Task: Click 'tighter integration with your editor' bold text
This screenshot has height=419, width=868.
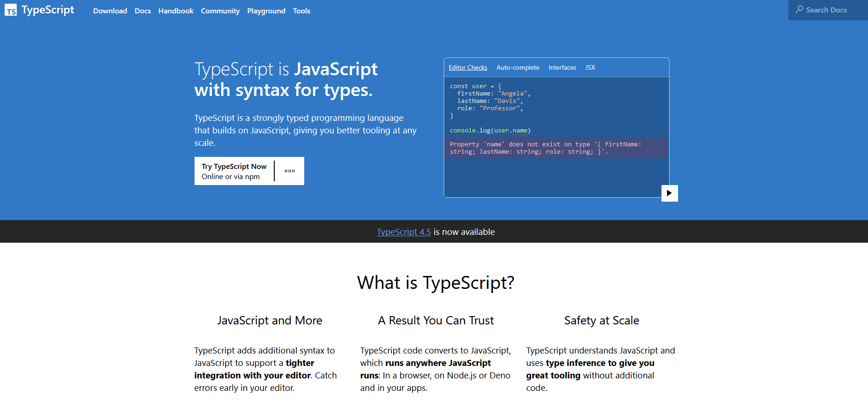Action: click(254, 369)
